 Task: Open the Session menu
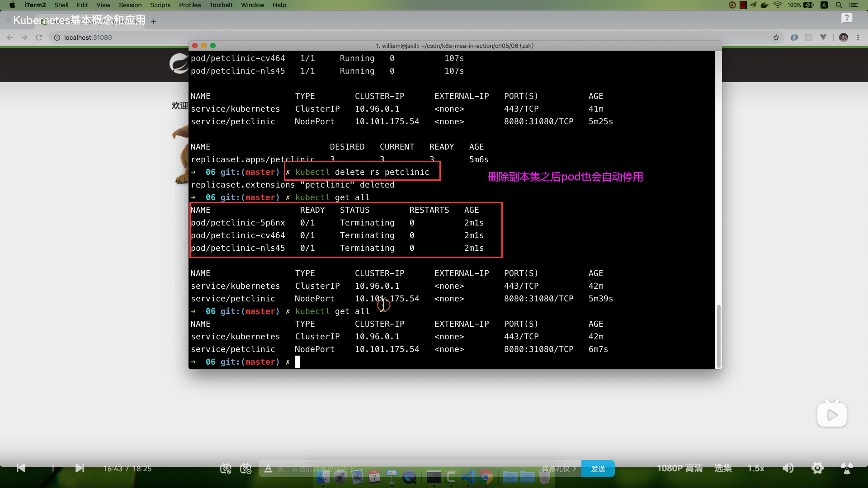pos(130,5)
